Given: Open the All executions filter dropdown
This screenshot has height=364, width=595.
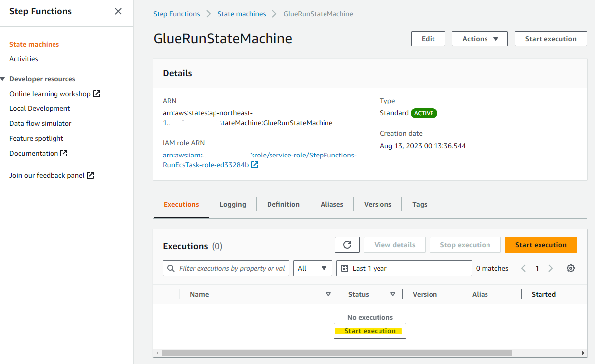Looking at the screenshot, I should tap(313, 268).
